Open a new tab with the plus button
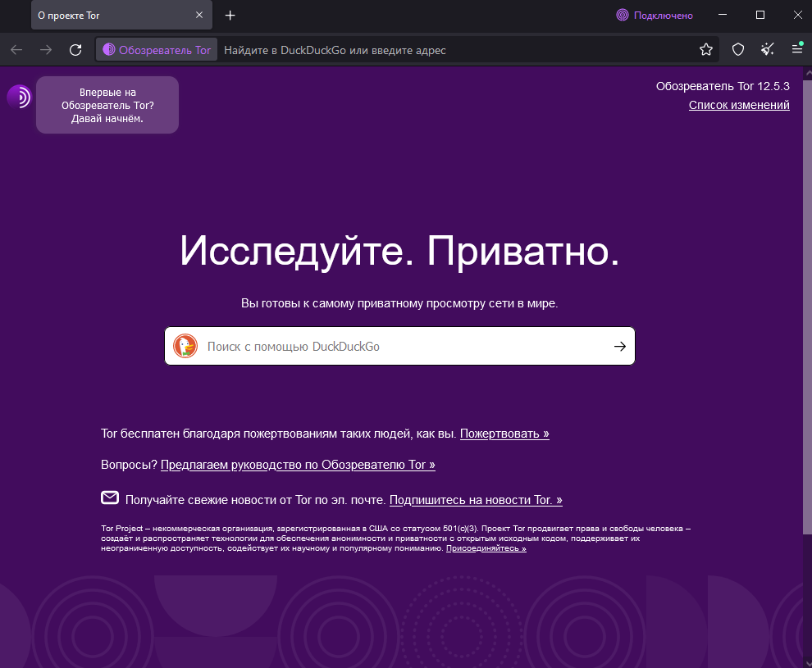 (x=230, y=16)
